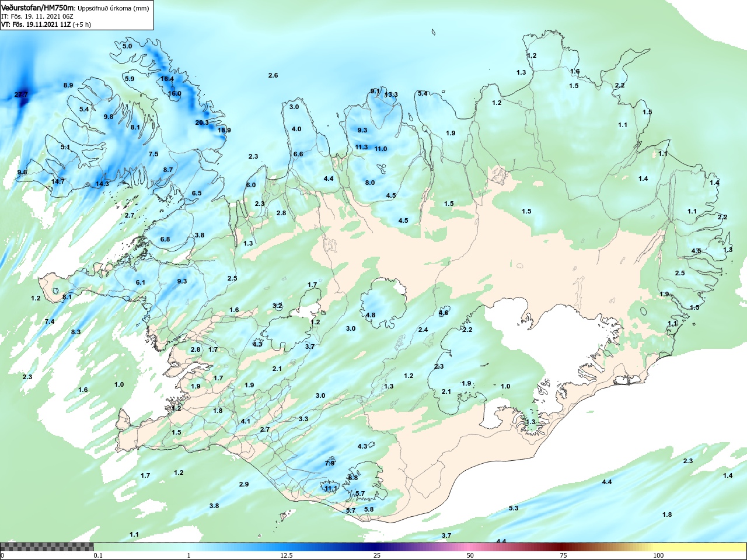
Task: Pick the 14.3 precipitation label
Action: coord(102,184)
